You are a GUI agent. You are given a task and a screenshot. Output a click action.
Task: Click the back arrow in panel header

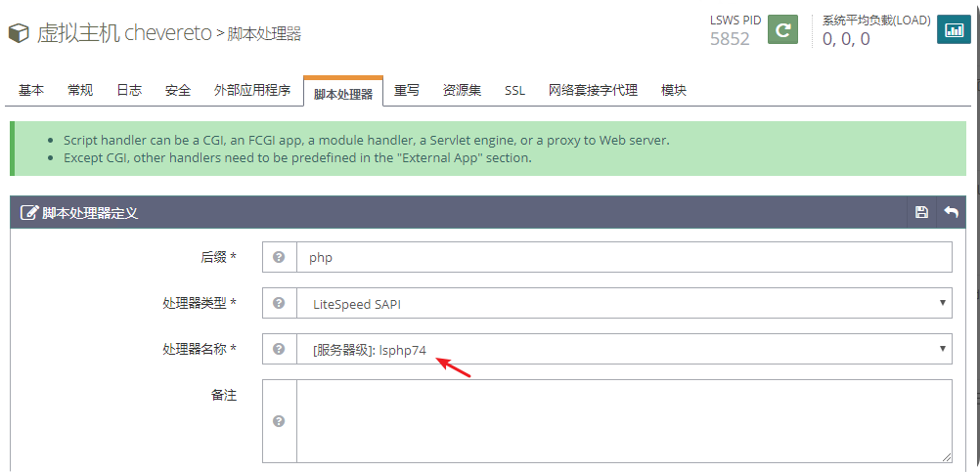pos(951,212)
